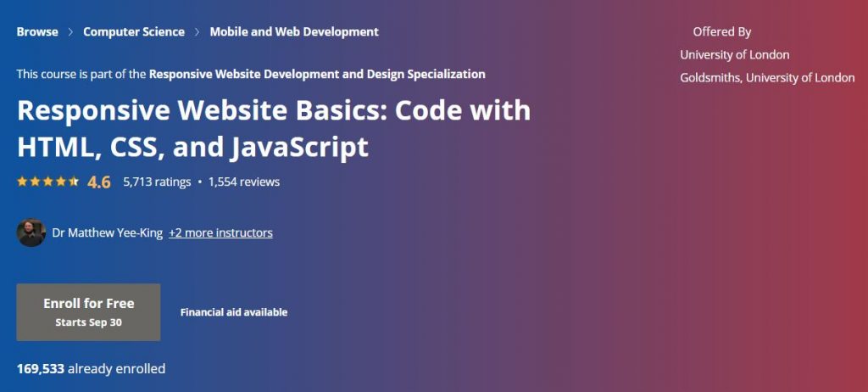
Task: Click the 4.6 rating value
Action: click(x=99, y=182)
